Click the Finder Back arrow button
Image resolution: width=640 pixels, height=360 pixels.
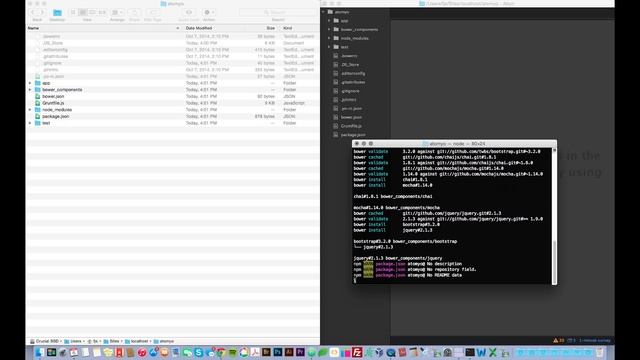tap(33, 13)
